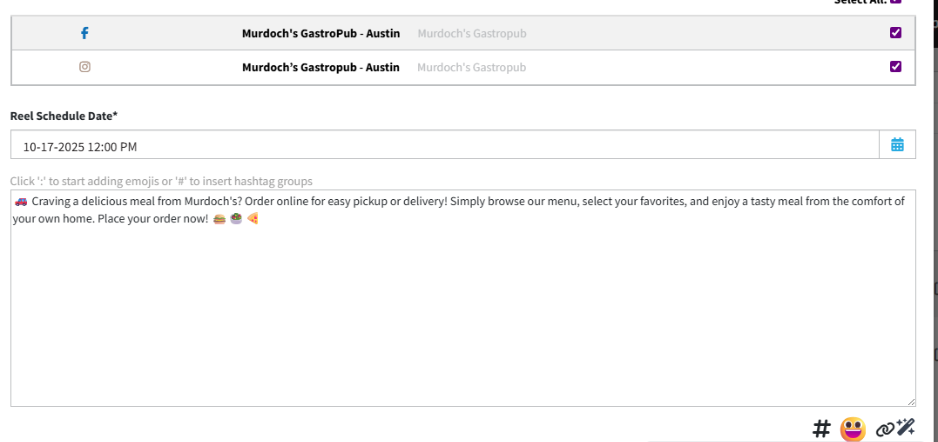
Task: Insert a hashtag group using the # icon
Action: pyautogui.click(x=821, y=429)
